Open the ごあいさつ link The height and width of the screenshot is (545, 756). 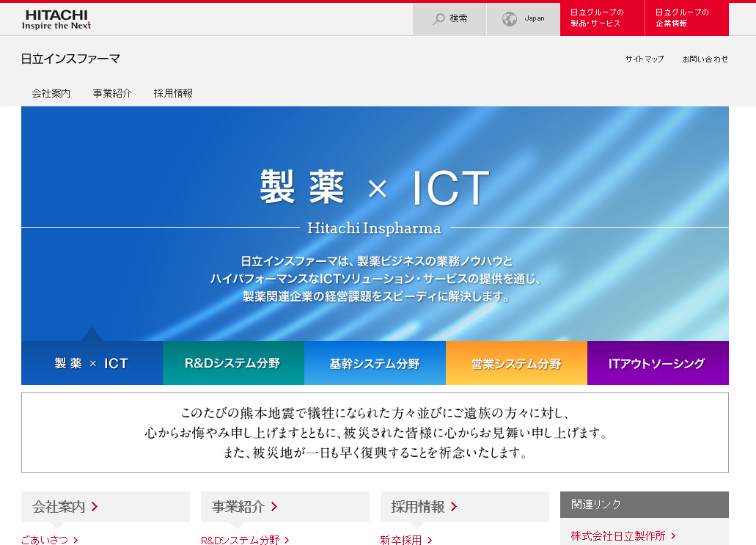(45, 540)
